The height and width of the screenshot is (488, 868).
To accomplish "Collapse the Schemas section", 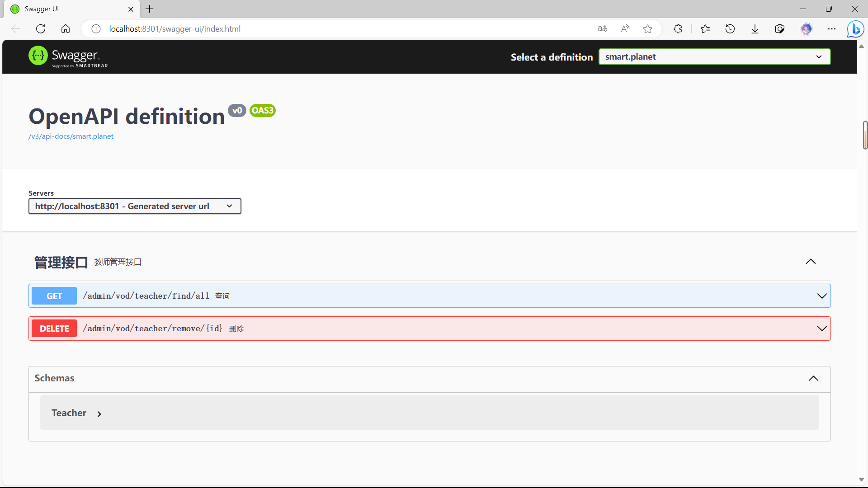I will [813, 379].
